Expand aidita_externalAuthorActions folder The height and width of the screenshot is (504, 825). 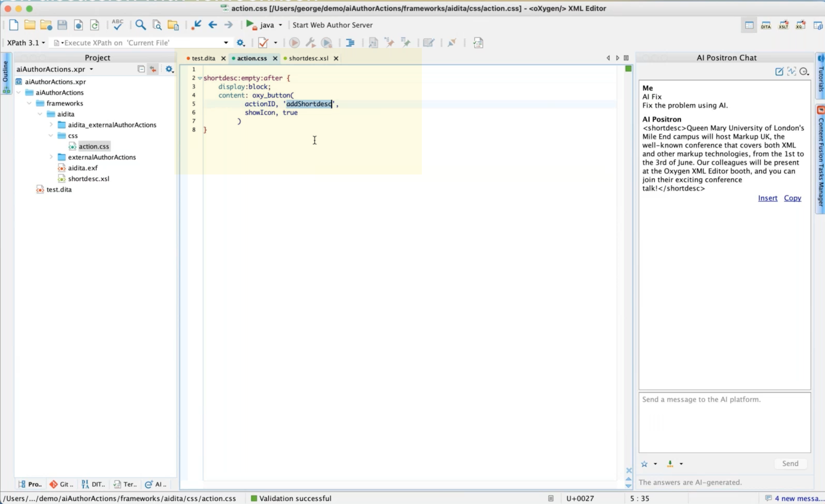pyautogui.click(x=51, y=124)
